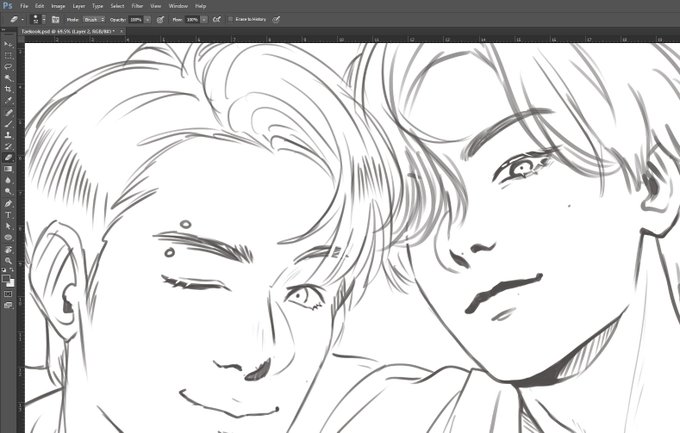Collapse the toolbox with double arrows
The height and width of the screenshot is (433, 680).
(x=4, y=30)
